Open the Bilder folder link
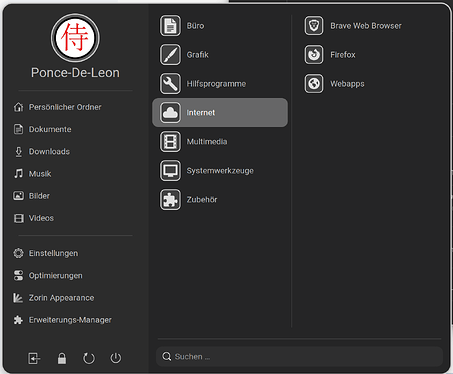 tap(39, 196)
